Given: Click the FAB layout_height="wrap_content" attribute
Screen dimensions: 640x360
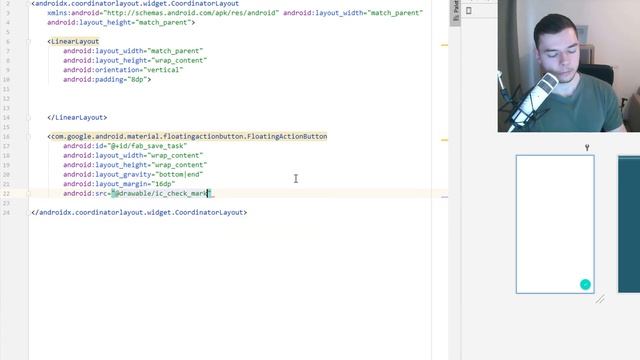Looking at the screenshot, I should (135, 165).
